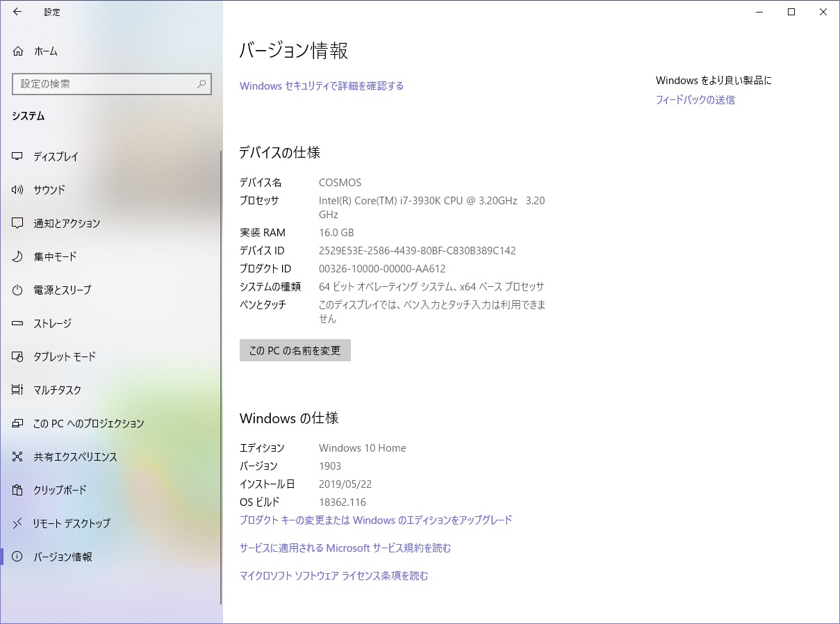Viewport: 840px width, 624px height.
Task: Click the Remote Desktop (リモート デスクトップ) icon
Action: pos(18,523)
